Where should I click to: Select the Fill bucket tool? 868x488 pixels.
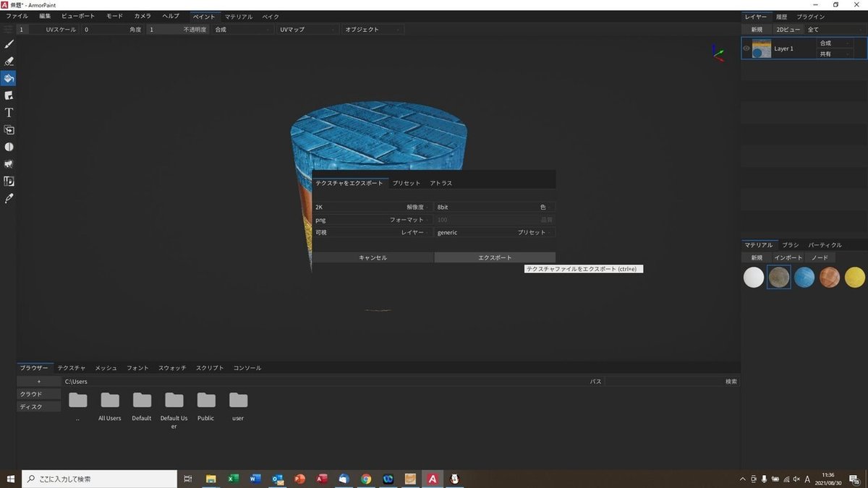[9, 78]
